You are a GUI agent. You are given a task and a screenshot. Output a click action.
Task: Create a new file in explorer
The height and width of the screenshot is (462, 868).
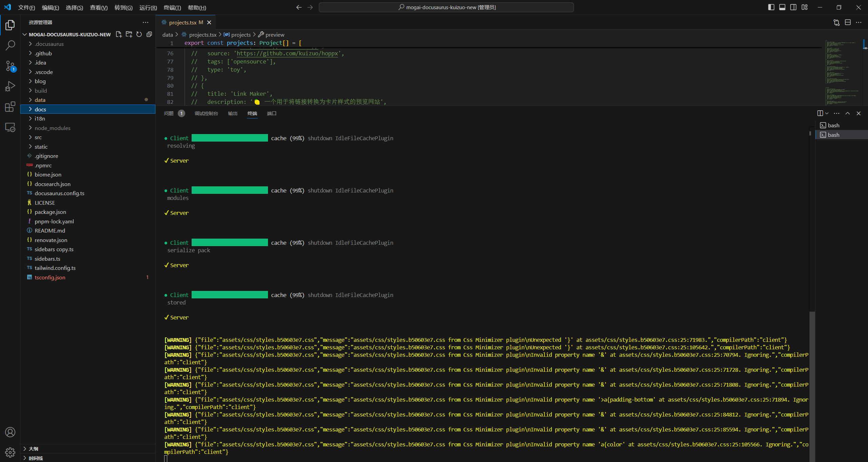click(119, 34)
